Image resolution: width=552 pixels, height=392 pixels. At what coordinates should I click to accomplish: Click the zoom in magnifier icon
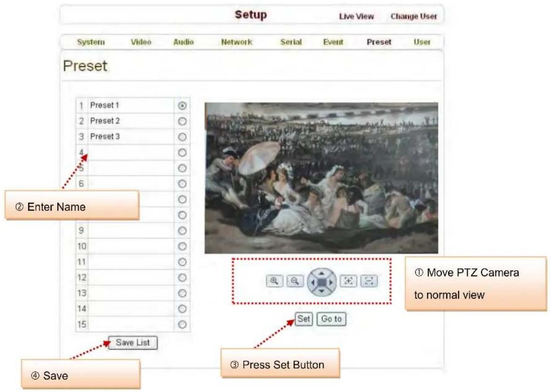(274, 281)
